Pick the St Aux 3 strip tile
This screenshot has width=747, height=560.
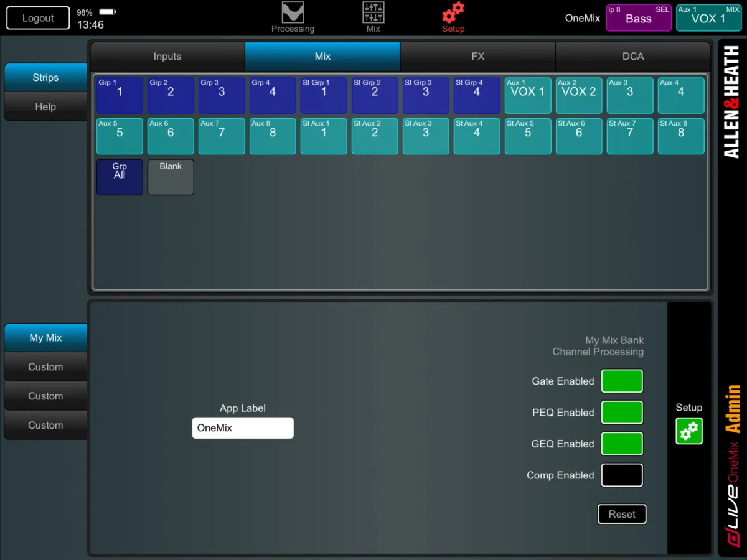click(x=426, y=136)
